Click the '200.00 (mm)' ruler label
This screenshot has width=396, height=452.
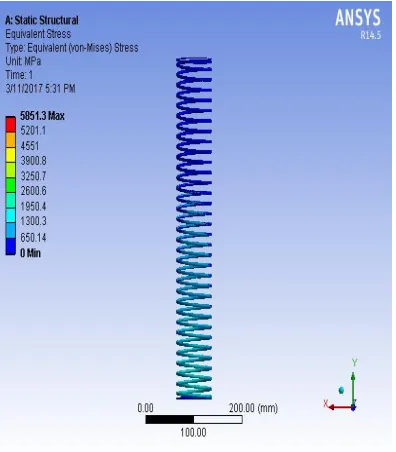253,408
